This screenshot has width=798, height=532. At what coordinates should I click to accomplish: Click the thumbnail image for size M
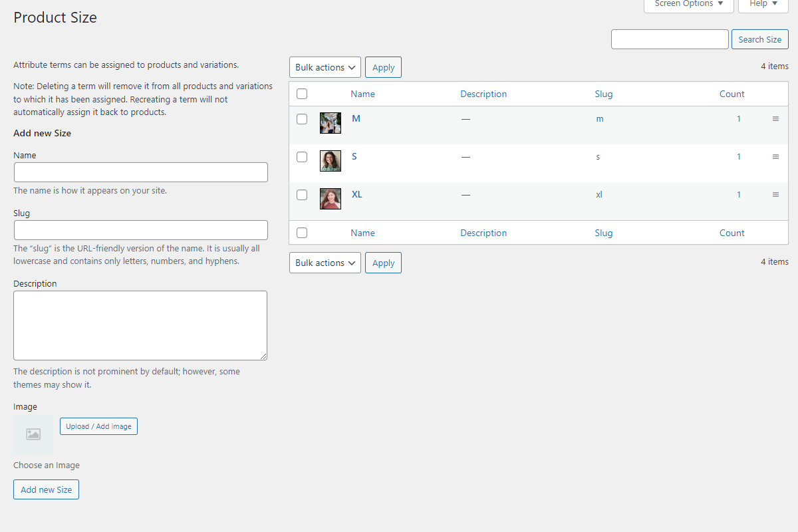point(331,123)
